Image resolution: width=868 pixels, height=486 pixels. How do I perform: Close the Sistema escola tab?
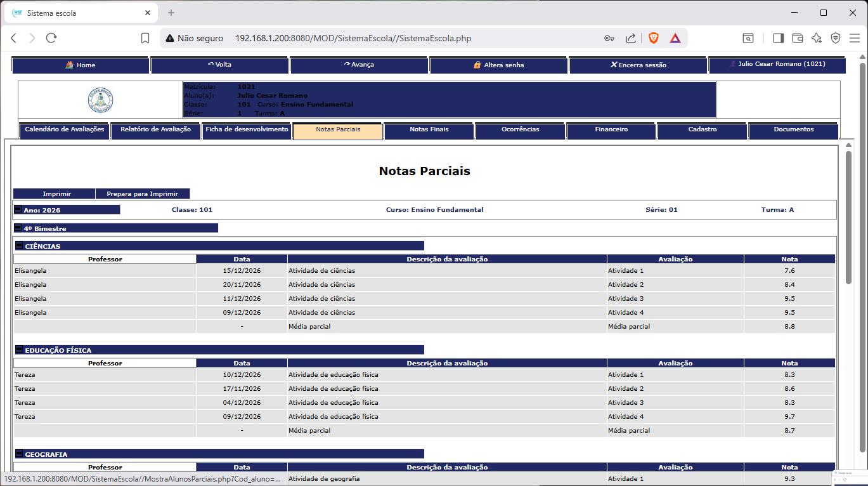click(x=148, y=13)
